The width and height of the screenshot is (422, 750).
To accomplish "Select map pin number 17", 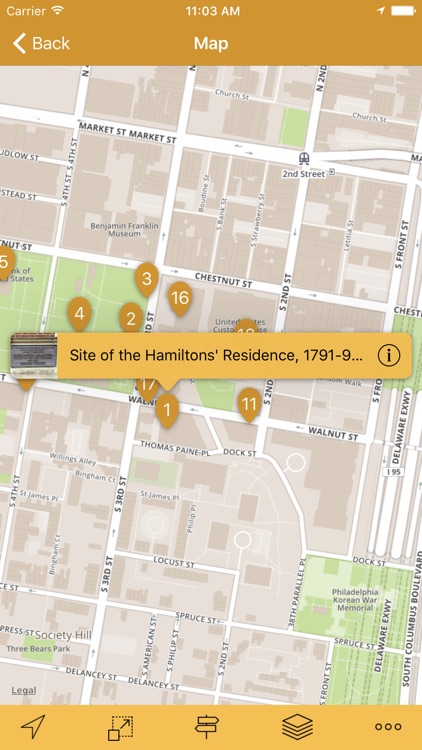I will [x=148, y=386].
